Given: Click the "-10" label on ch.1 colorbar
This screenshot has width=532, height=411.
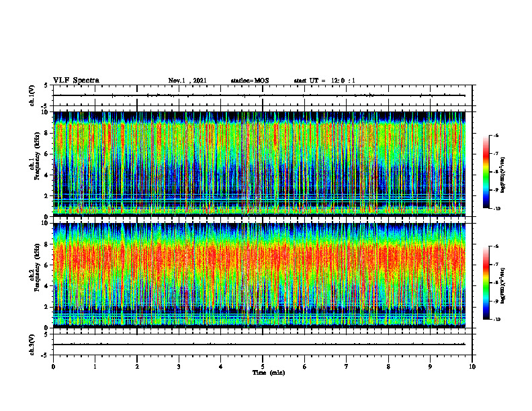Looking at the screenshot, I should [497, 209].
